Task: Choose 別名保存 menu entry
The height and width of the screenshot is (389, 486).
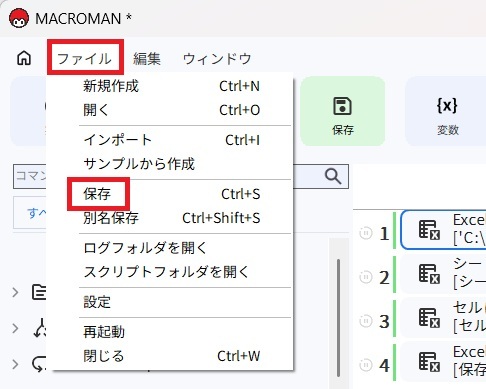Action: pyautogui.click(x=170, y=218)
